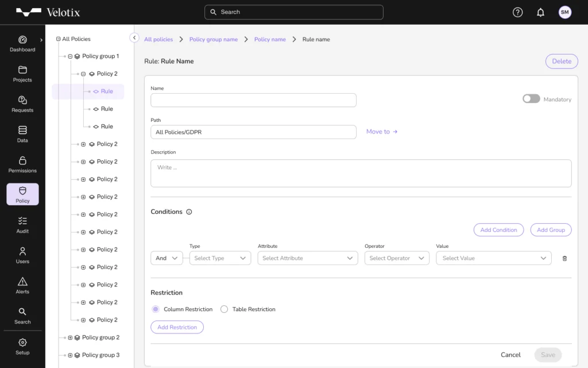The width and height of the screenshot is (588, 368).
Task: Open the Select Type dropdown
Action: pos(220,258)
